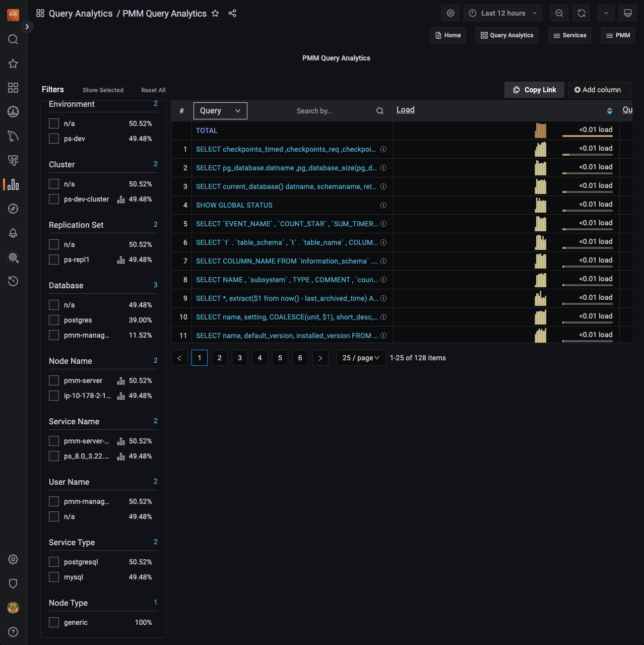Viewport: 644px width, 645px height.
Task: Go to page 3 of results
Action: 240,358
